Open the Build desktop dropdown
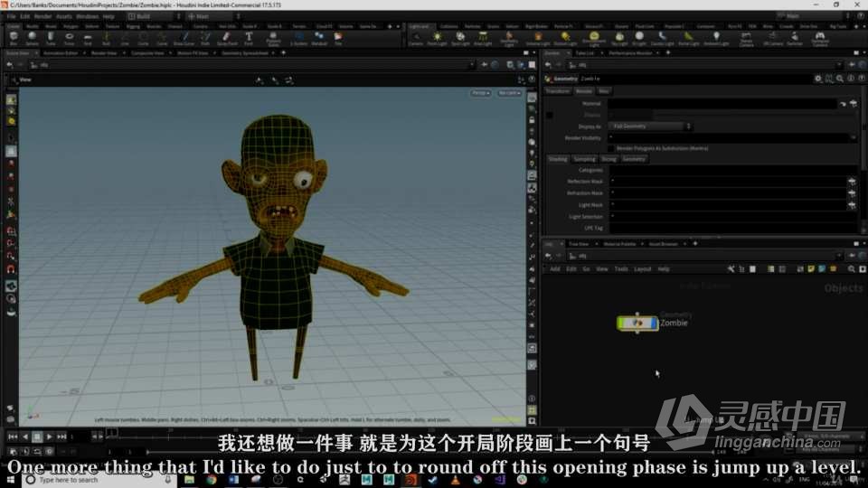The height and width of the screenshot is (488, 868). [154, 16]
